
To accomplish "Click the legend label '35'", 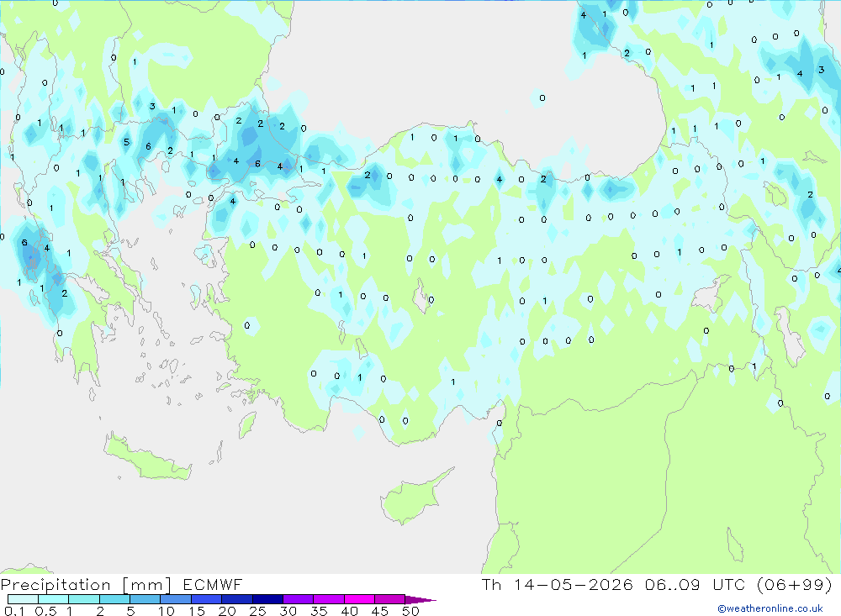I will click(x=319, y=611).
